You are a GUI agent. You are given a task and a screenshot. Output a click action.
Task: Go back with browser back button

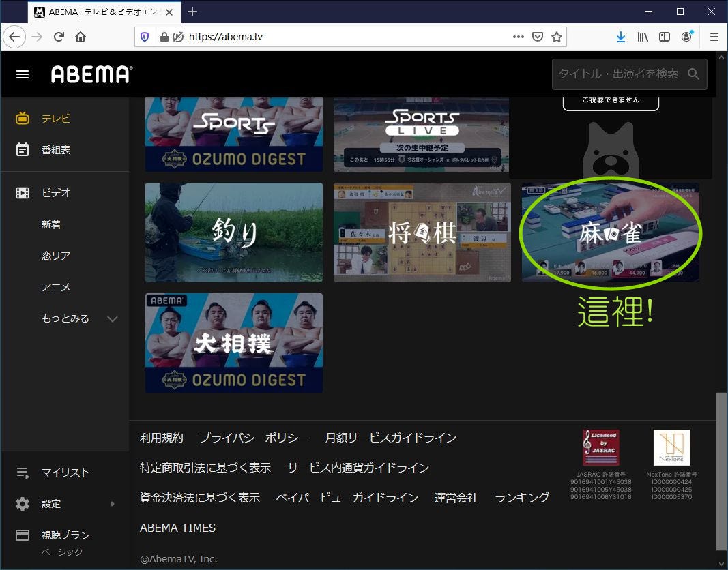click(14, 37)
